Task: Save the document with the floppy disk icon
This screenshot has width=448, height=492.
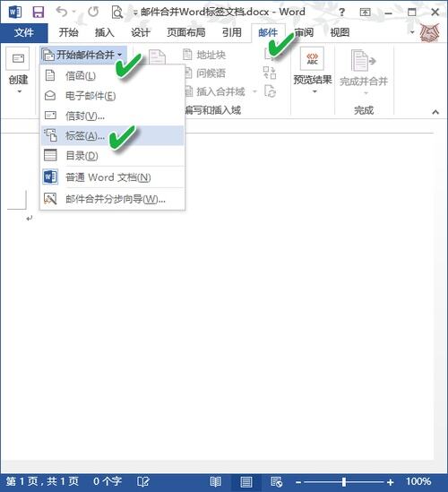Action: (x=39, y=12)
